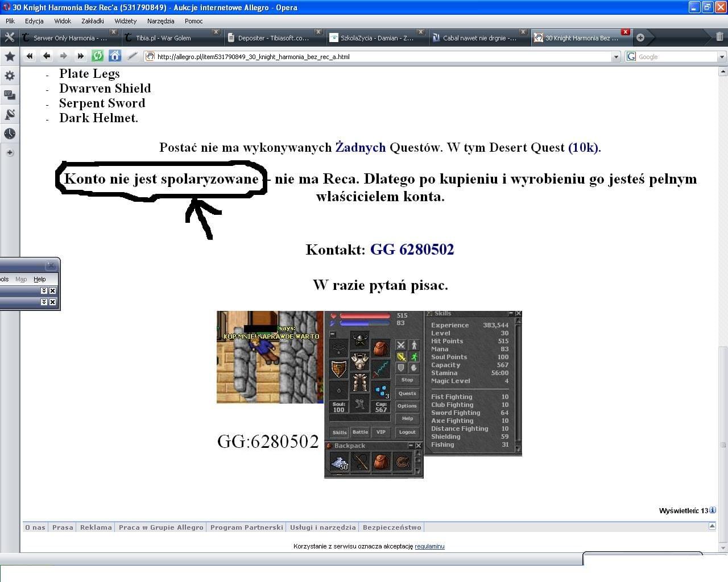728x582 pixels.
Task: Open Praca w Grupie Allegro link
Action: point(161,527)
